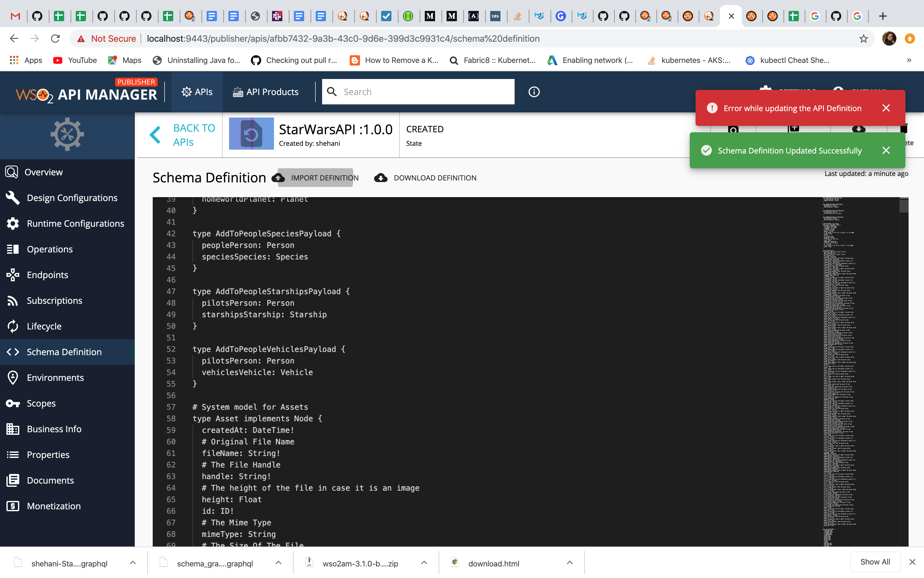Screen dimensions: 924x578
Task: Click the Environments location-pin icon
Action: (x=13, y=377)
